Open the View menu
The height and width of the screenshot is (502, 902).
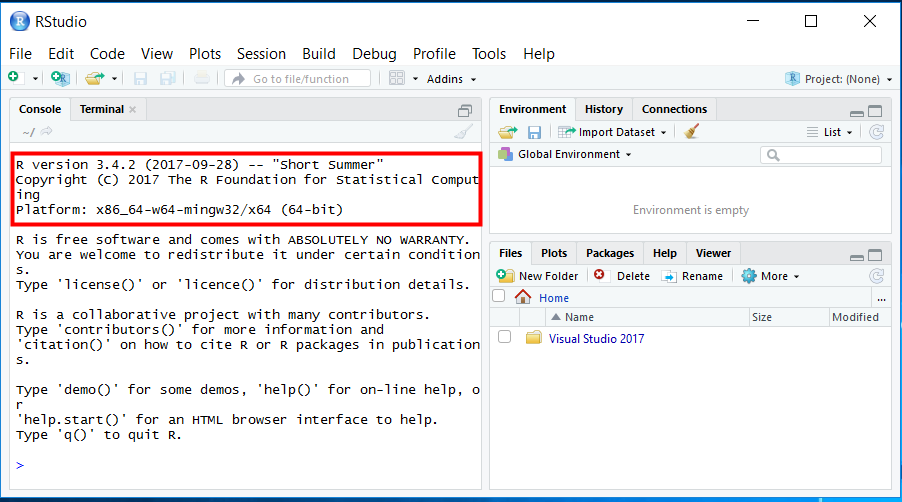coord(156,53)
